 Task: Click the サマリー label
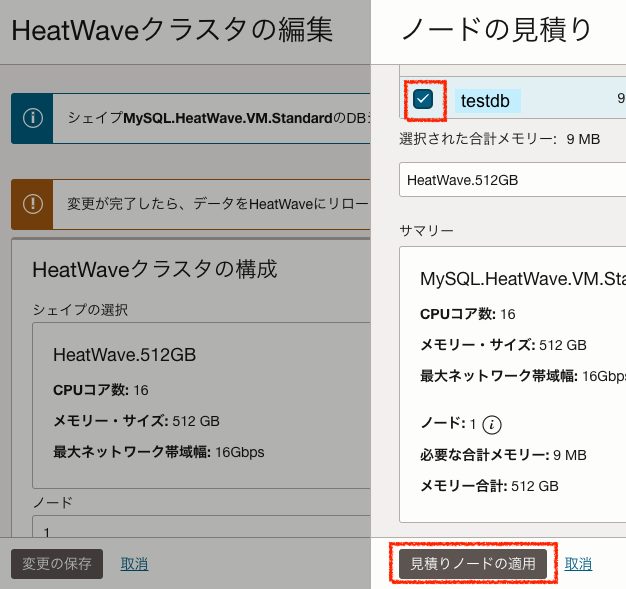(426, 230)
